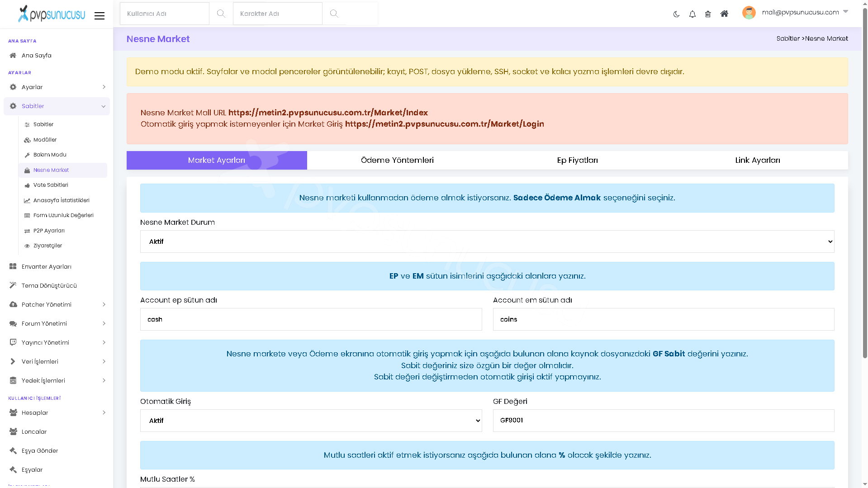Click the GF Değeri input field

click(664, 421)
